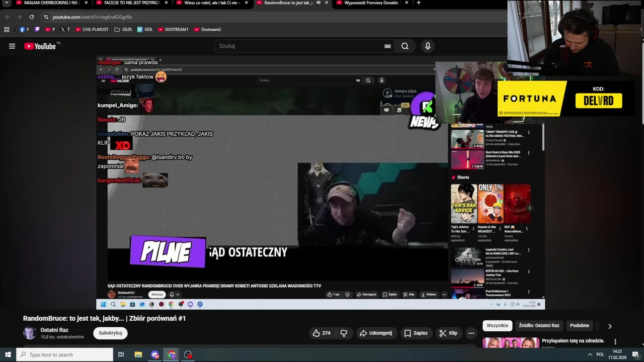The width and height of the screenshot is (644, 362).
Task: Select the Wszystkie filter chip
Action: pyautogui.click(x=498, y=326)
